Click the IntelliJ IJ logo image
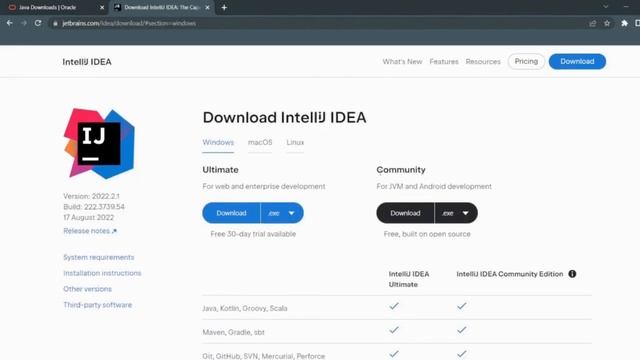Viewport: 640px width, 360px height. click(99, 143)
